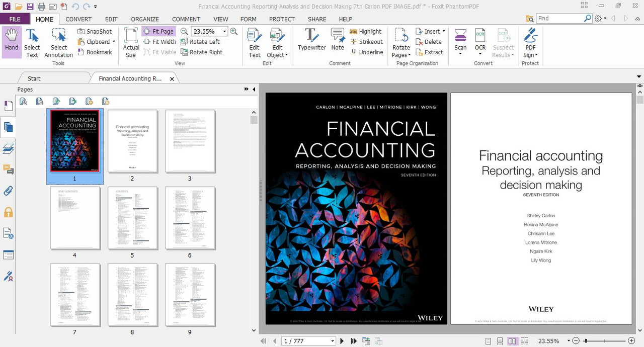Go to the next page
The image size is (644, 347).
point(342,341)
